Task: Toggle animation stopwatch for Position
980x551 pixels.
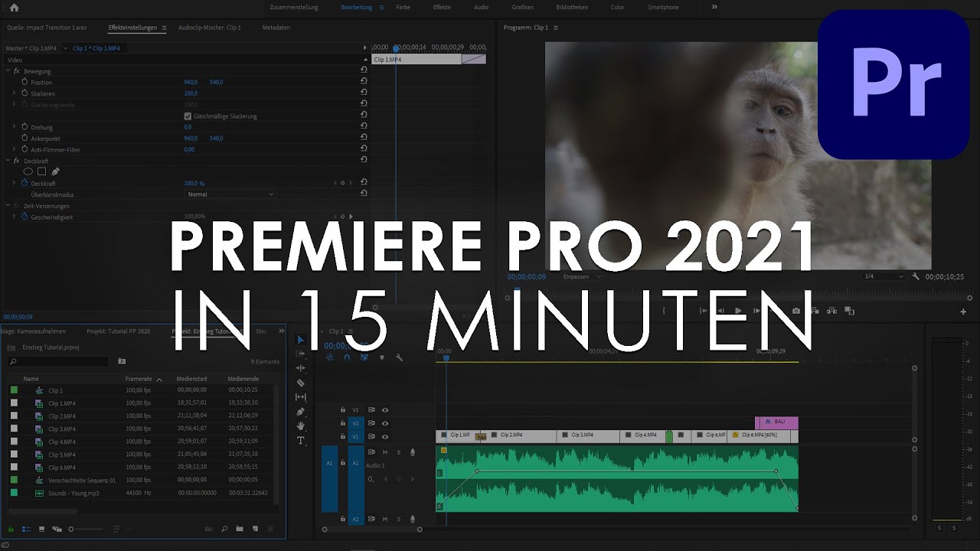Action: (x=24, y=82)
